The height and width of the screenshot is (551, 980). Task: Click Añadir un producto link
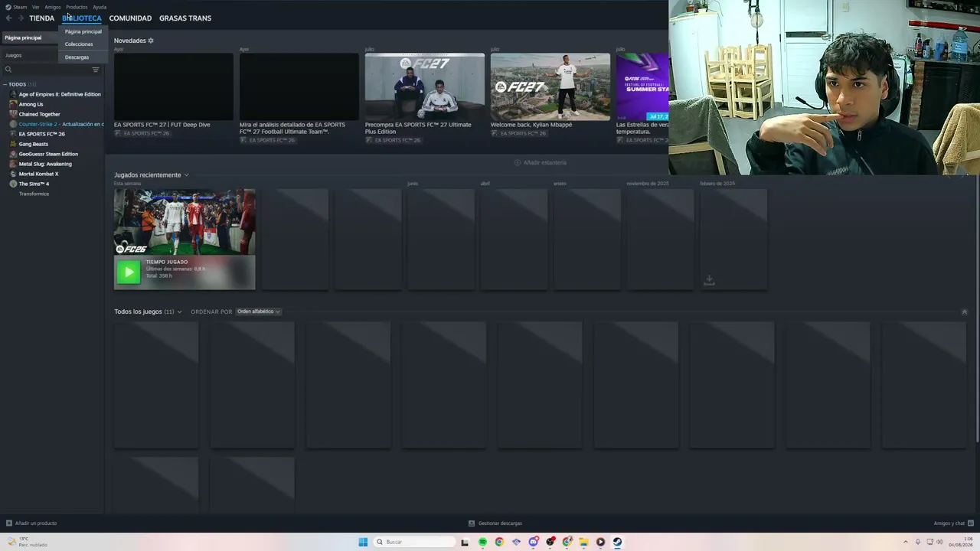(x=36, y=523)
